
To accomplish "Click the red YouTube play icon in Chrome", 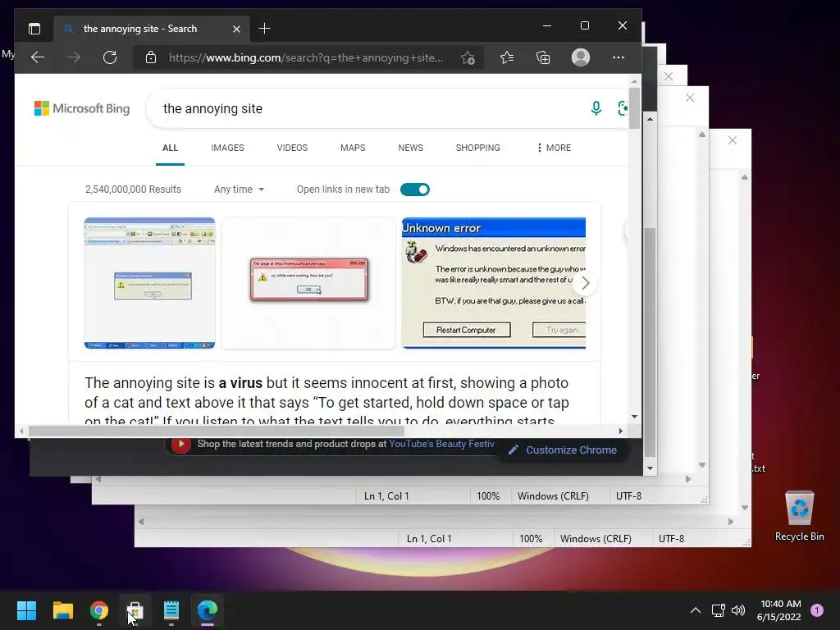I will (x=181, y=444).
